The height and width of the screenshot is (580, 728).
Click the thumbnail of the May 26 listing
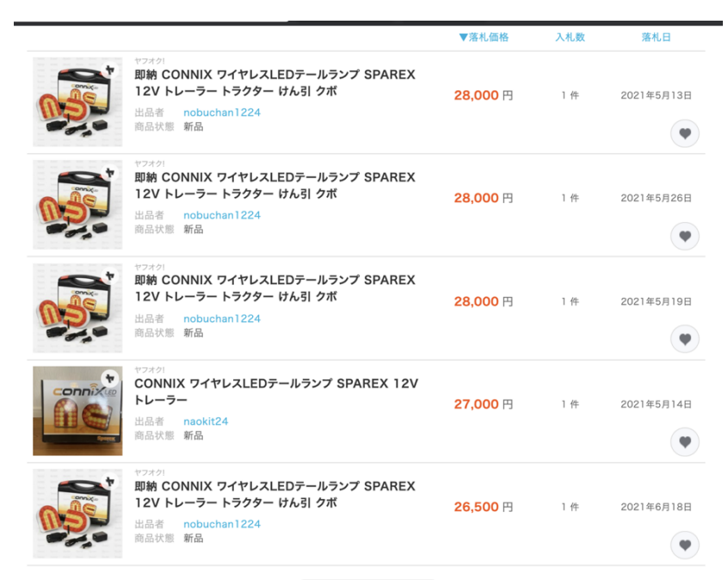click(x=77, y=205)
